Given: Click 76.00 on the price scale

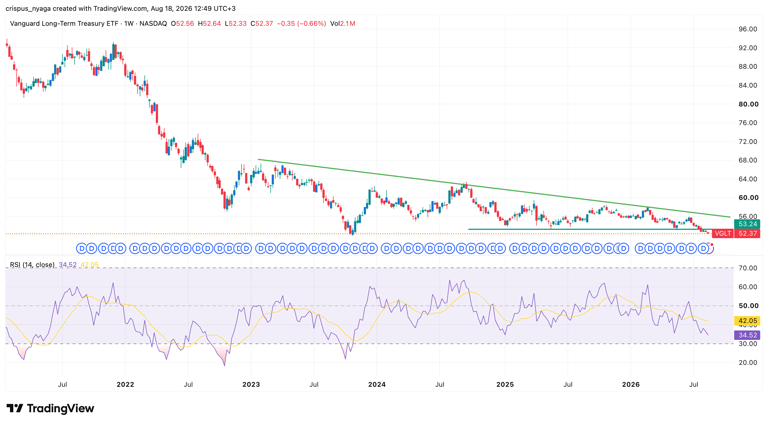Looking at the screenshot, I should point(748,123).
